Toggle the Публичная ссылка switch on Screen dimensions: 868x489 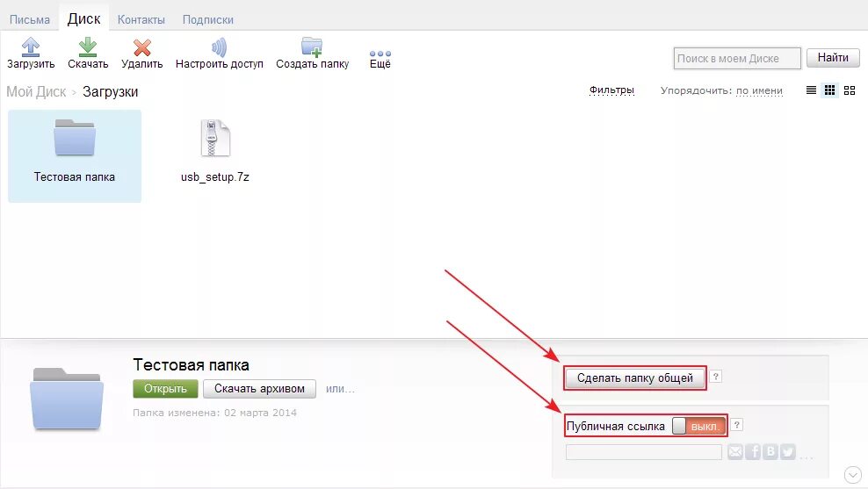click(698, 426)
